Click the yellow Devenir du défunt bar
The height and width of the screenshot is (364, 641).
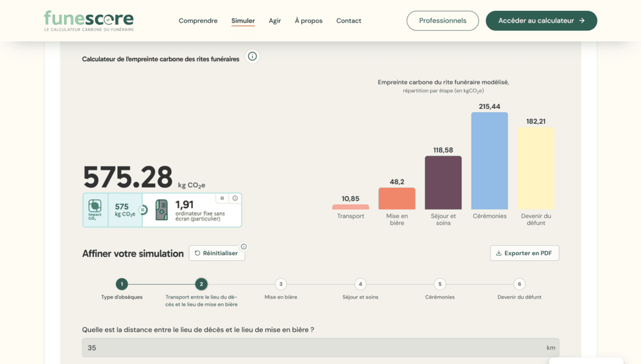coord(536,169)
